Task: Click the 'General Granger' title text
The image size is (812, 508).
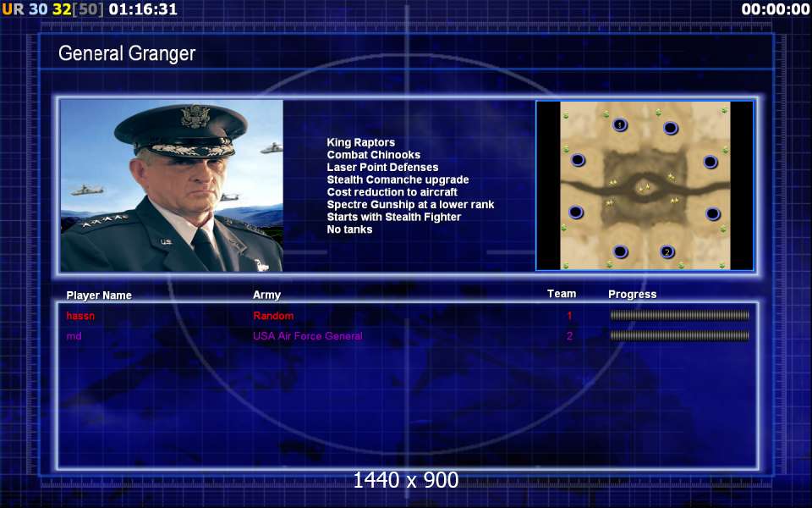Action: (127, 53)
